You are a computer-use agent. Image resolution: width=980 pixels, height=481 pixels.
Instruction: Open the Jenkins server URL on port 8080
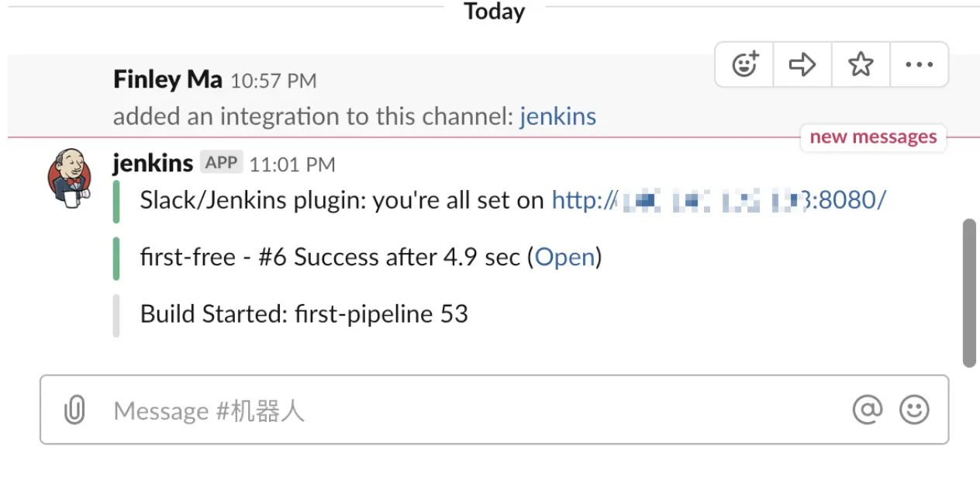point(718,201)
